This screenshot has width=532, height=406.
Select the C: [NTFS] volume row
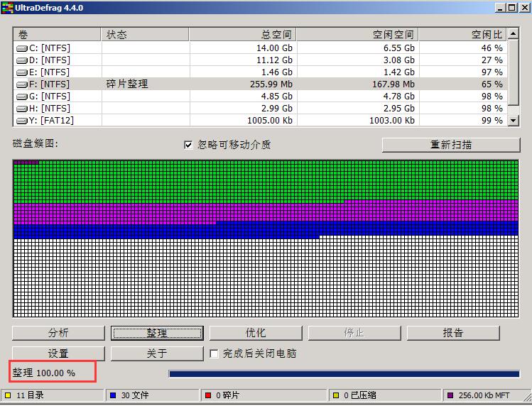click(x=260, y=48)
